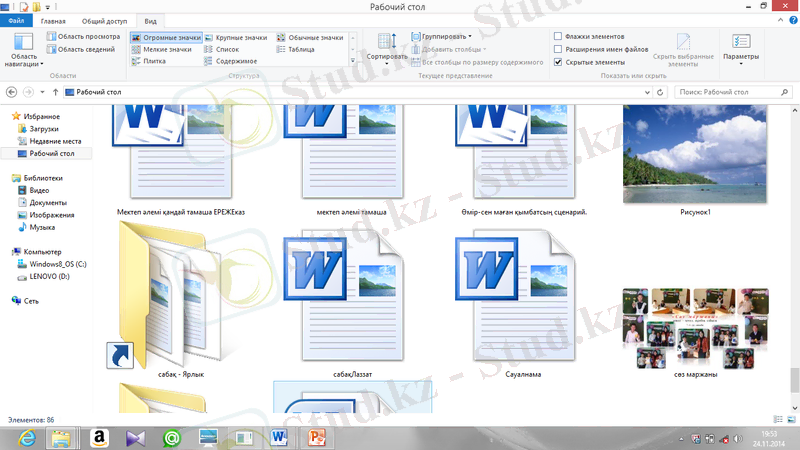Open PowerPoint from the taskbar

click(x=318, y=437)
